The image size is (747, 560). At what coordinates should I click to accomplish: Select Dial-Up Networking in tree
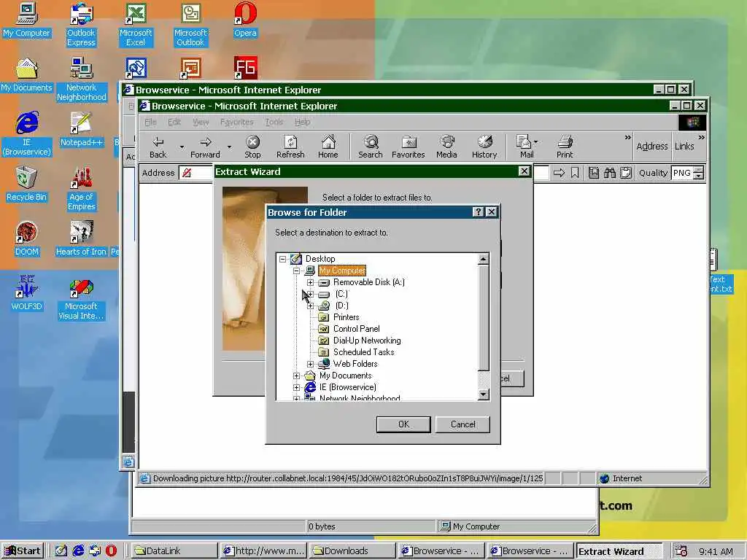coord(367,341)
